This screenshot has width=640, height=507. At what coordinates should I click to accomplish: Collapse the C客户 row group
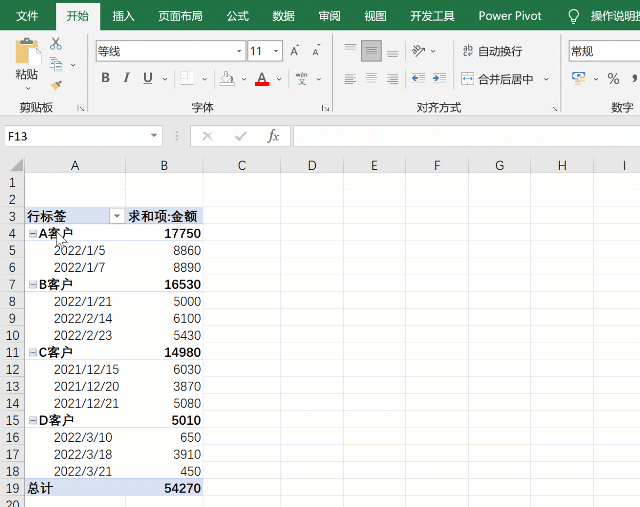coord(32,353)
